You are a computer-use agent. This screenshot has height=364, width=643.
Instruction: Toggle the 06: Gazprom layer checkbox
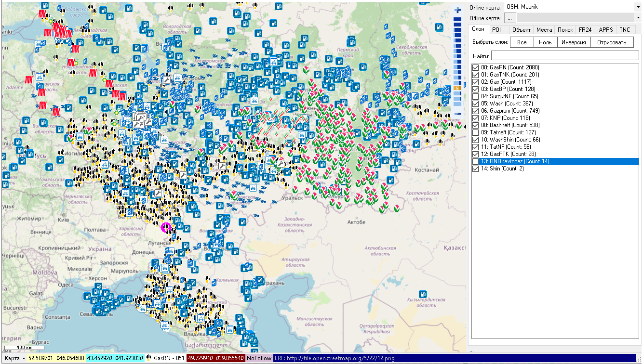click(476, 111)
